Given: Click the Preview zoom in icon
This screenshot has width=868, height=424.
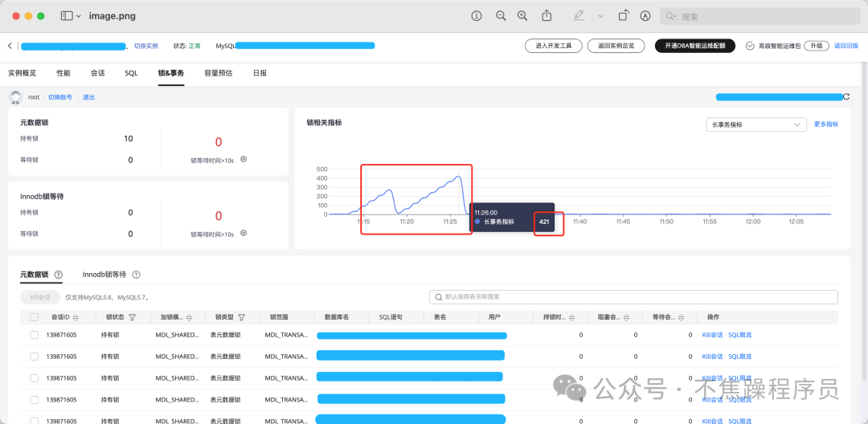Looking at the screenshot, I should (x=522, y=15).
